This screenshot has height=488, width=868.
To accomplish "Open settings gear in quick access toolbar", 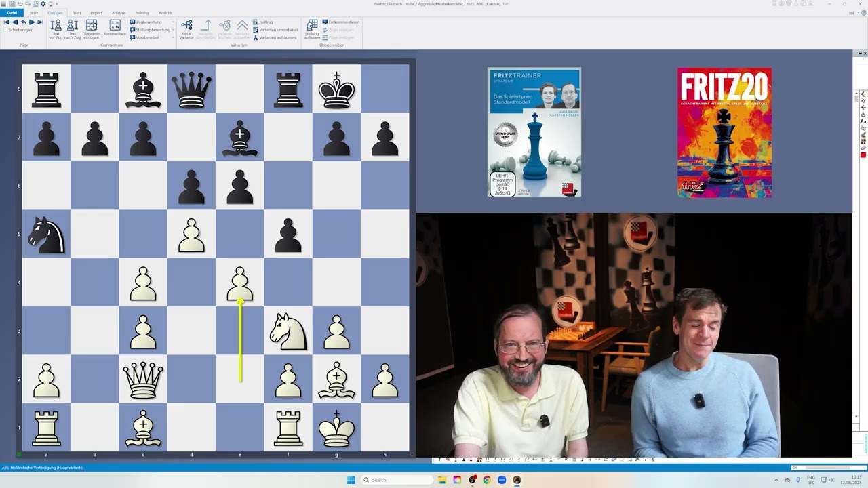I will click(x=43, y=3).
